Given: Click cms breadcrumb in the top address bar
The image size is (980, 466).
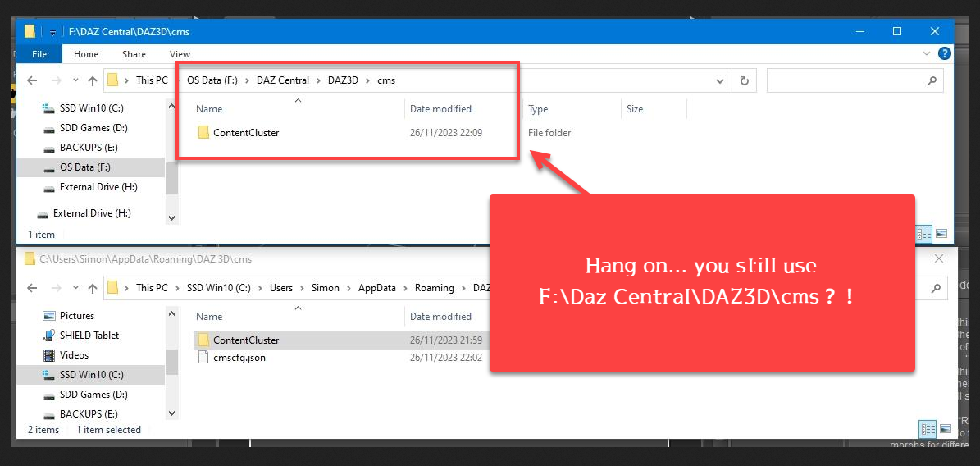Looking at the screenshot, I should 386,80.
